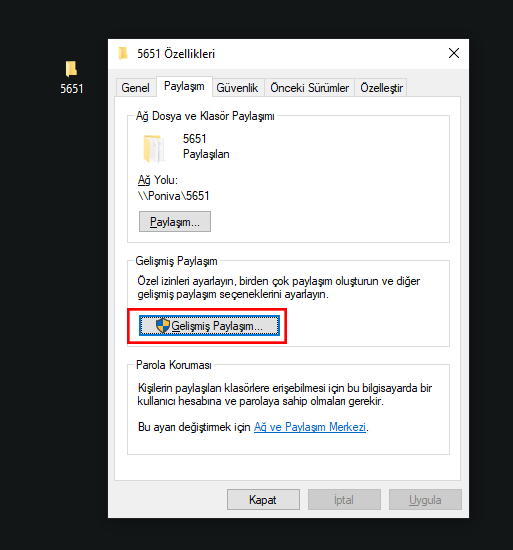The height and width of the screenshot is (550, 513).
Task: Click the İptal button
Action: [344, 499]
